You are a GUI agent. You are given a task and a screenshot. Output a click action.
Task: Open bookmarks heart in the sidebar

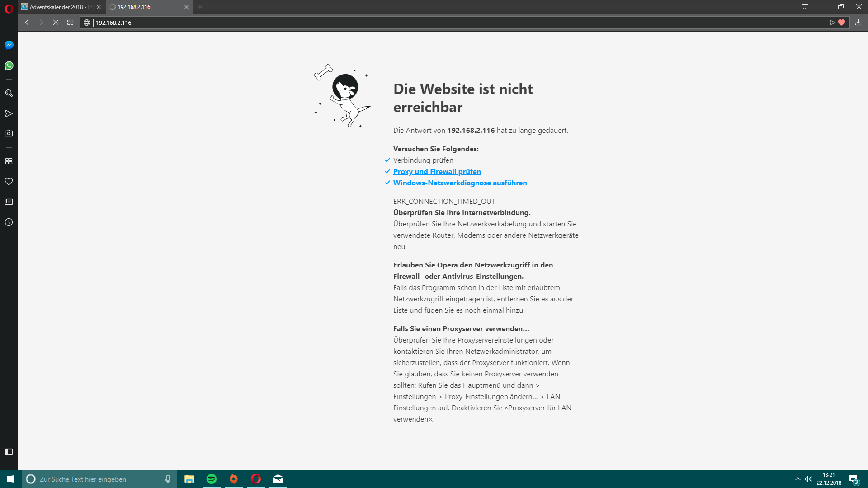[9, 181]
